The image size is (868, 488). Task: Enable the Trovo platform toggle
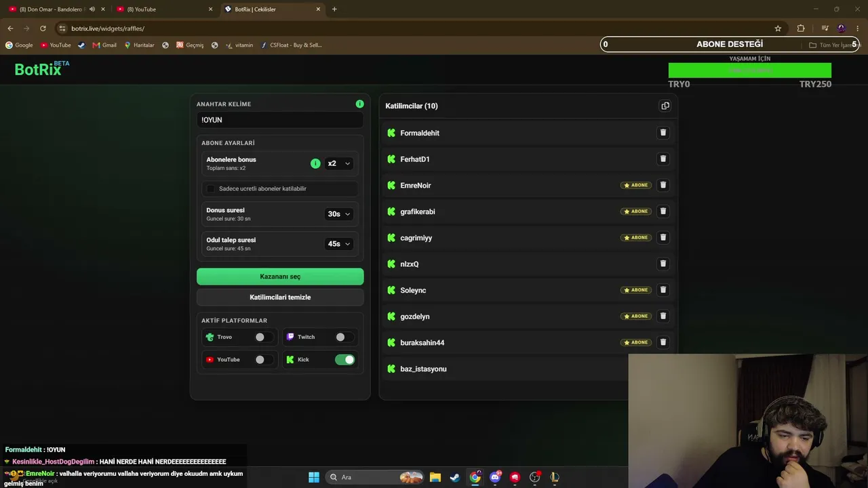(x=263, y=337)
